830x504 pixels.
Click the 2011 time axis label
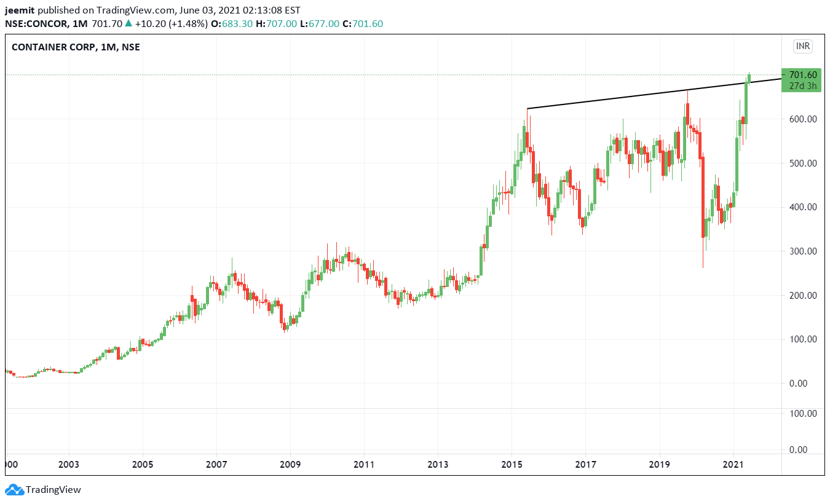tap(364, 464)
